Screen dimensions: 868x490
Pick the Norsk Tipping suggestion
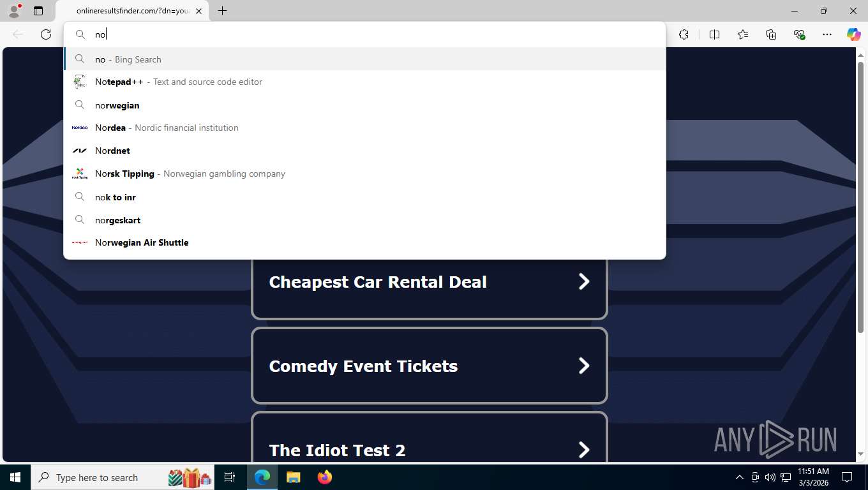tap(364, 174)
